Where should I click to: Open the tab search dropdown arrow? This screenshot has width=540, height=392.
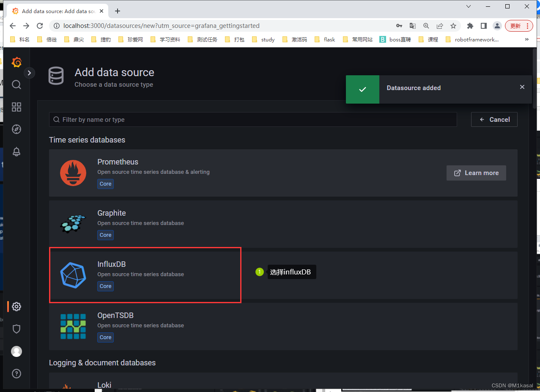click(x=469, y=6)
